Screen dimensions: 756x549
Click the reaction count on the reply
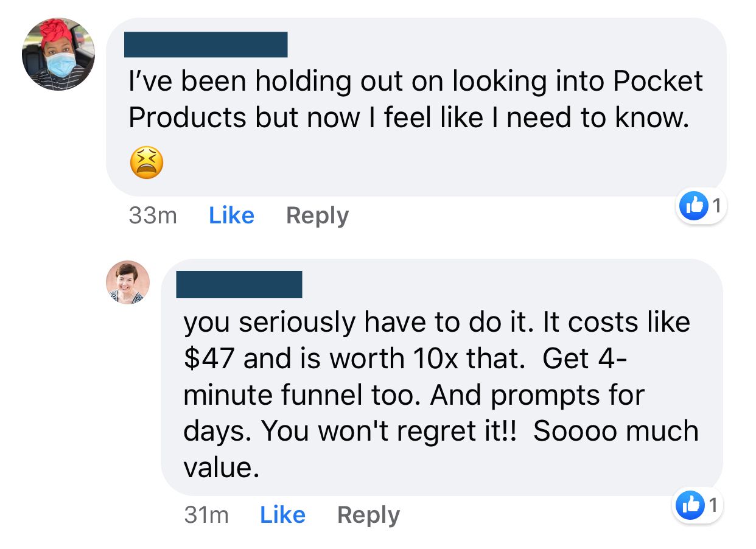coord(713,505)
